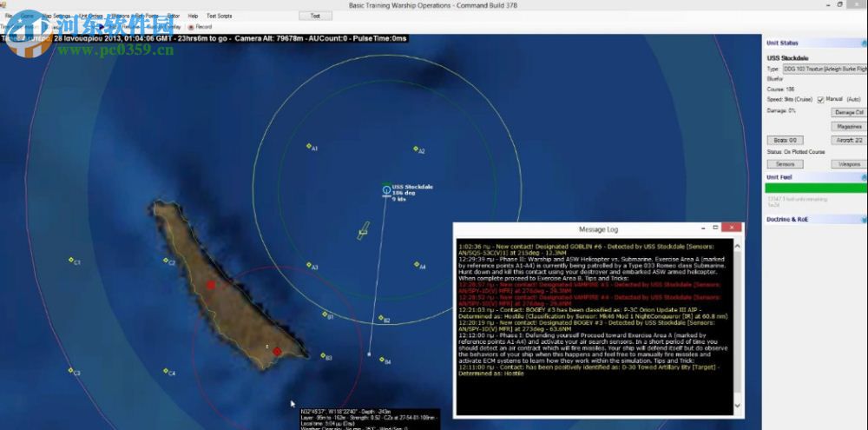Minimize the Message Log window
The height and width of the screenshot is (430, 868).
pos(702,228)
